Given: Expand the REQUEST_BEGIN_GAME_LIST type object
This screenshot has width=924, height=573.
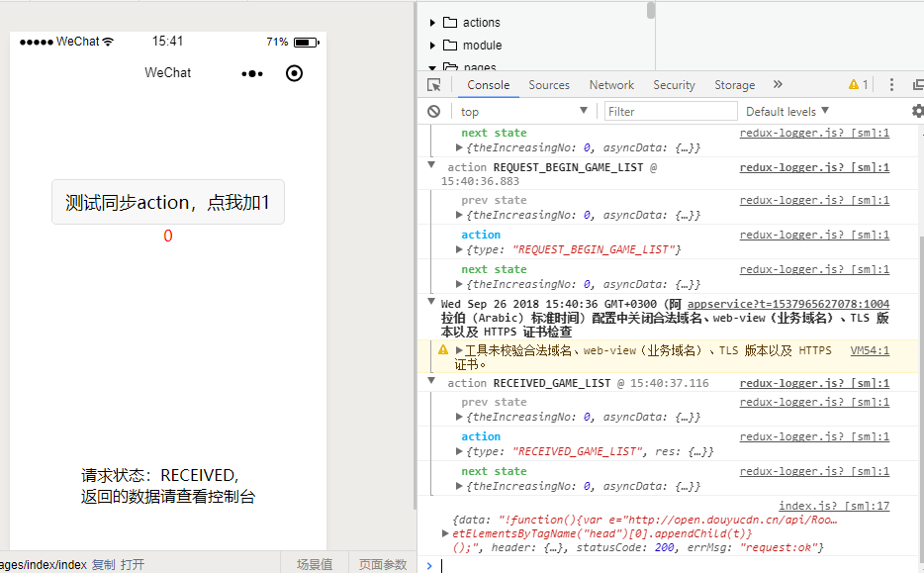Looking at the screenshot, I should pyautogui.click(x=459, y=250).
